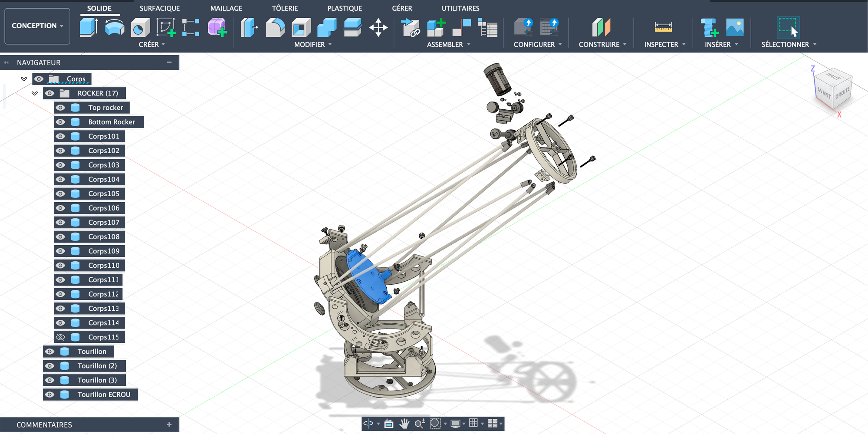Viewport: 868px width, 434px height.
Task: Hide the Corps101 body
Action: [60, 136]
